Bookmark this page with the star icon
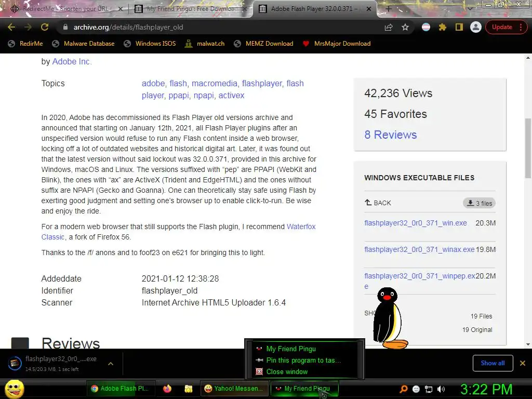Image resolution: width=532 pixels, height=399 pixels. [x=405, y=27]
